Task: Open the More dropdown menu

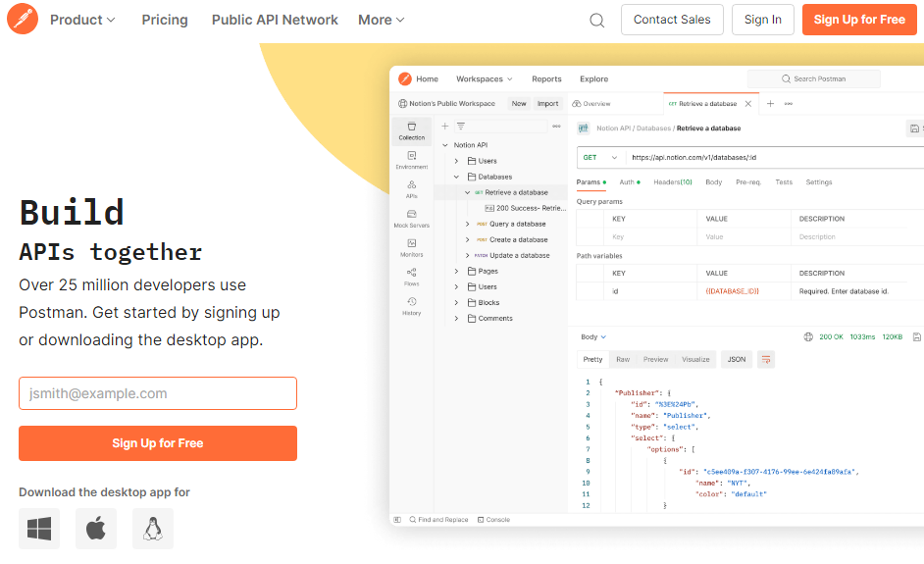Action: tap(382, 20)
